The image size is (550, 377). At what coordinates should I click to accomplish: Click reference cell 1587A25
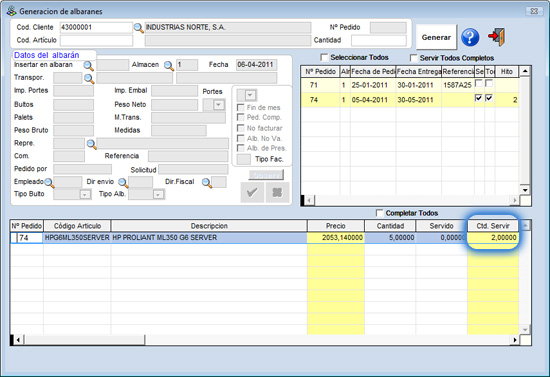pos(458,85)
